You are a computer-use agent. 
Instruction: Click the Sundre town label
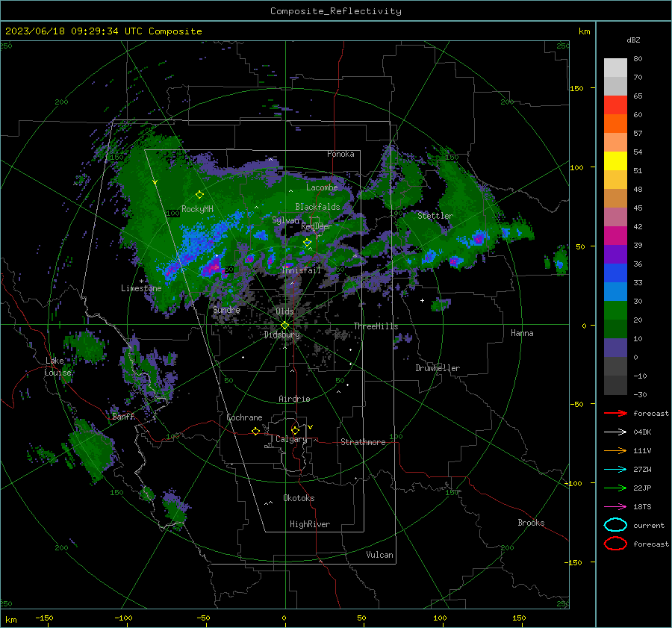point(227,309)
